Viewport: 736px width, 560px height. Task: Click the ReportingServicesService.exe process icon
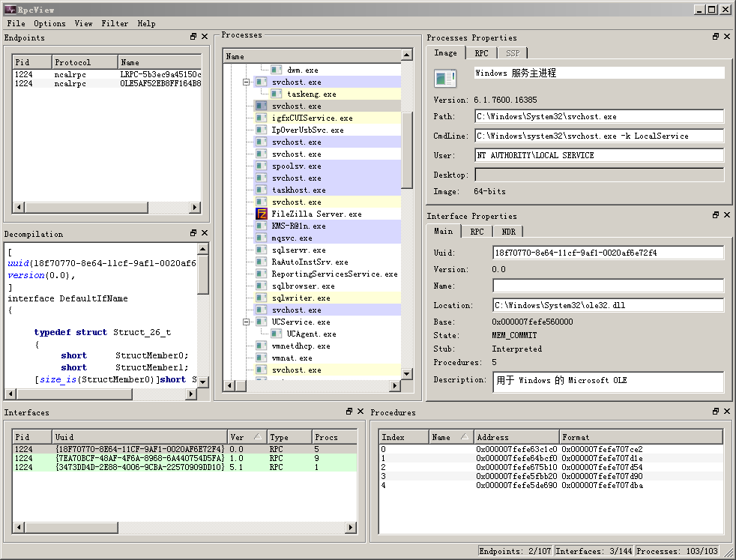(261, 274)
